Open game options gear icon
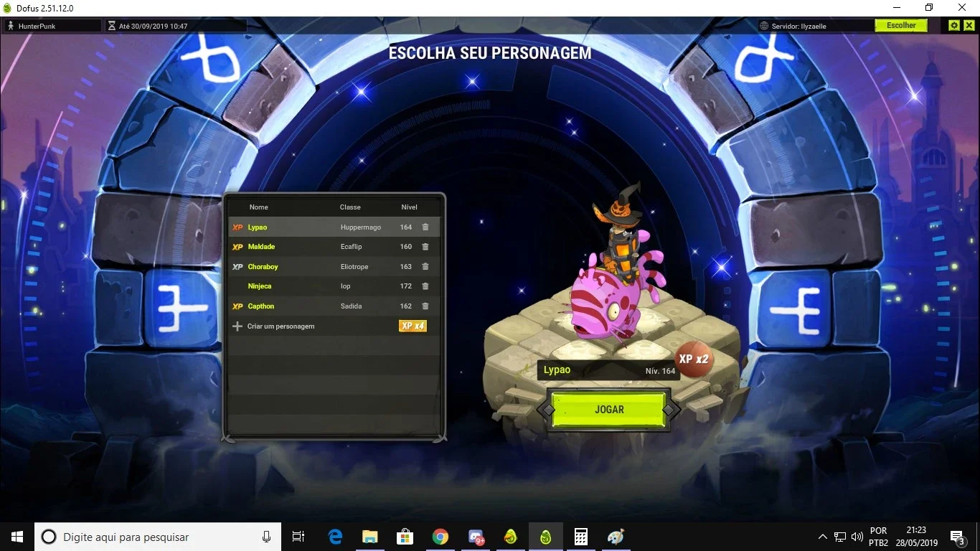The image size is (980, 551). coord(953,25)
